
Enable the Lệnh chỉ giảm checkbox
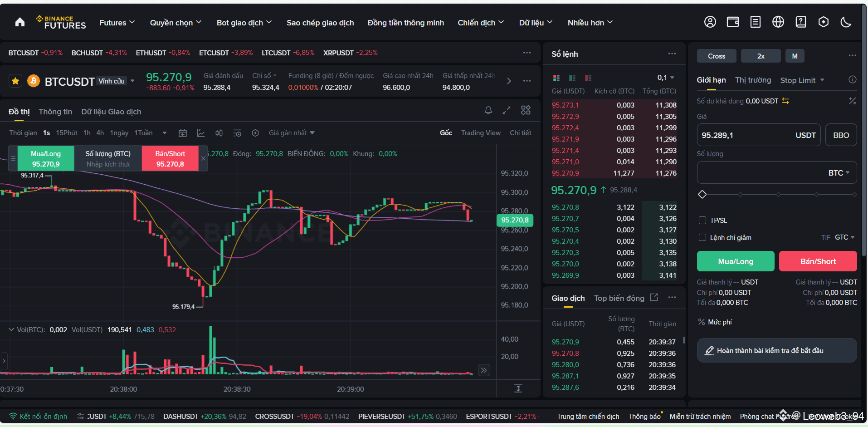(x=702, y=237)
